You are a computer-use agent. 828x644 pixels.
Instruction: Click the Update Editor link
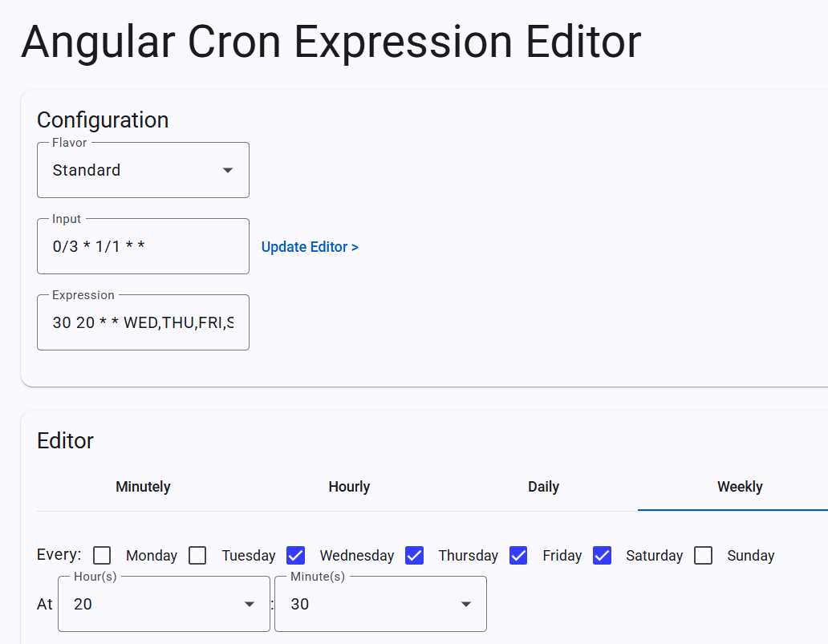(x=310, y=247)
